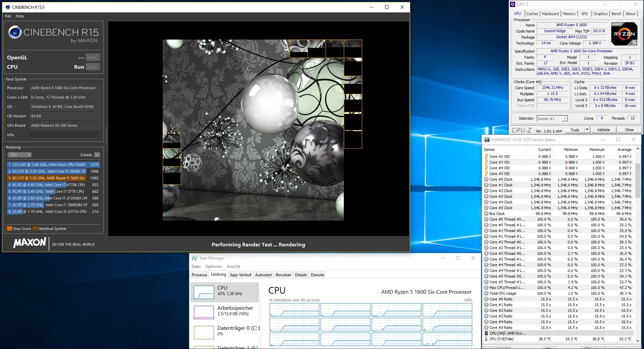Open the App-Verlauf tab in Task-Manager
Image resolution: width=644 pixels, height=349 pixels.
pos(240,275)
